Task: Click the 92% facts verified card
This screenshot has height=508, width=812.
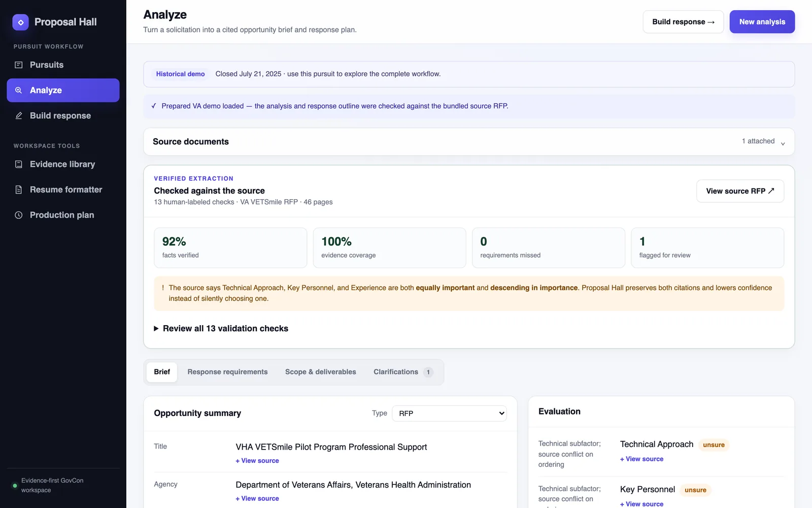Action: (x=230, y=248)
